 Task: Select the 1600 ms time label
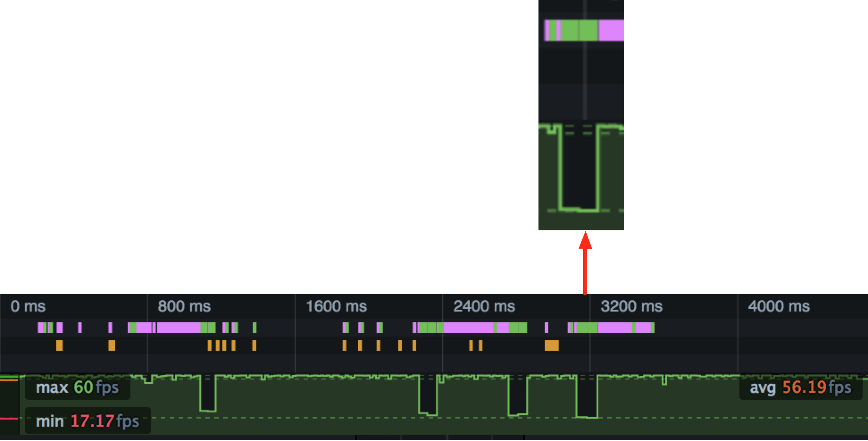pyautogui.click(x=336, y=306)
